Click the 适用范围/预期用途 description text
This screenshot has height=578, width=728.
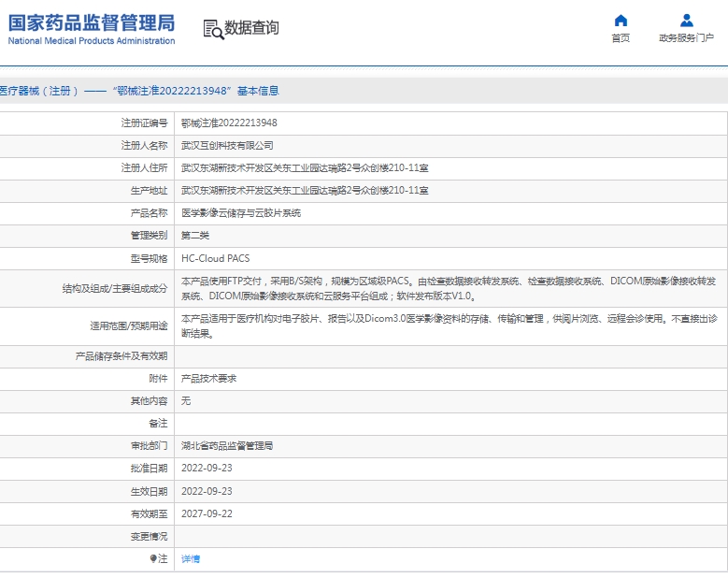(450, 326)
